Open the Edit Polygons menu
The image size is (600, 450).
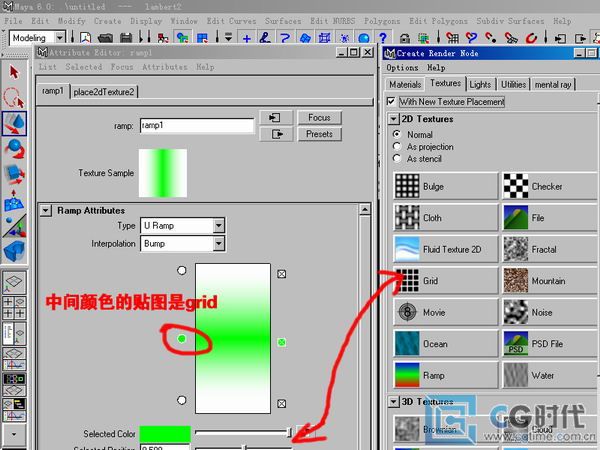[x=438, y=21]
